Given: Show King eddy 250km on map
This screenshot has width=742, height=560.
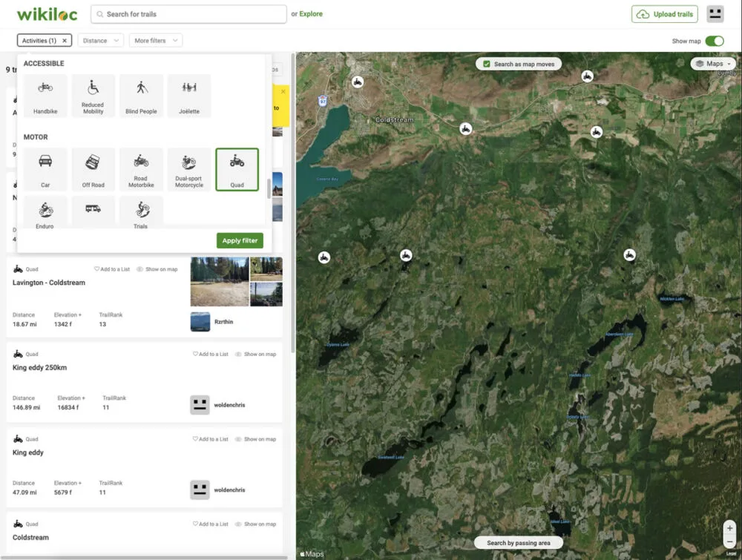Looking at the screenshot, I should point(255,355).
